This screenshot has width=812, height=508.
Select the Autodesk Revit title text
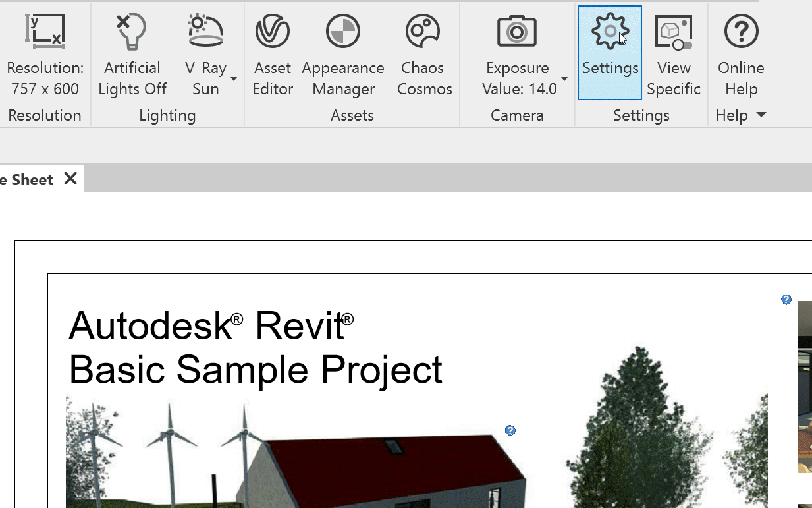coord(211,325)
